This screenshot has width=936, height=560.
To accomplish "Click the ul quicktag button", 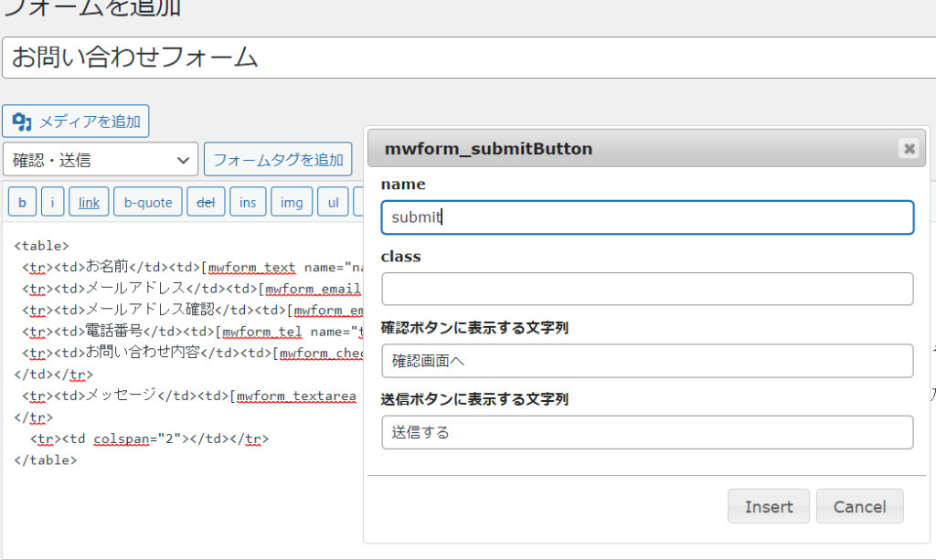I will coord(333,202).
